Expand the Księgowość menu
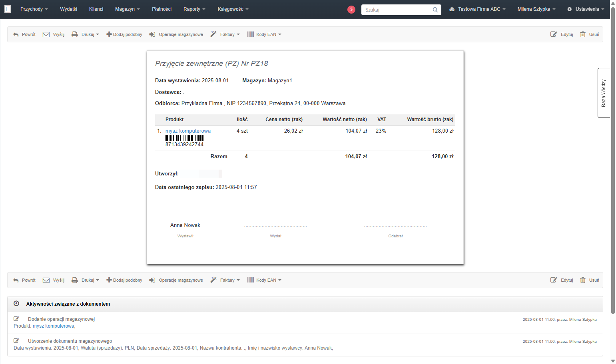616x364 pixels. point(233,9)
